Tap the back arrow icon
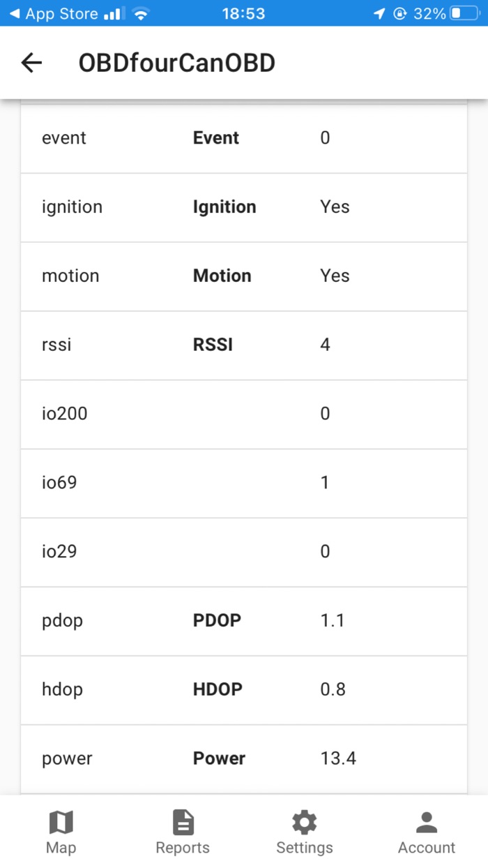This screenshot has width=488, height=868. pyautogui.click(x=32, y=63)
